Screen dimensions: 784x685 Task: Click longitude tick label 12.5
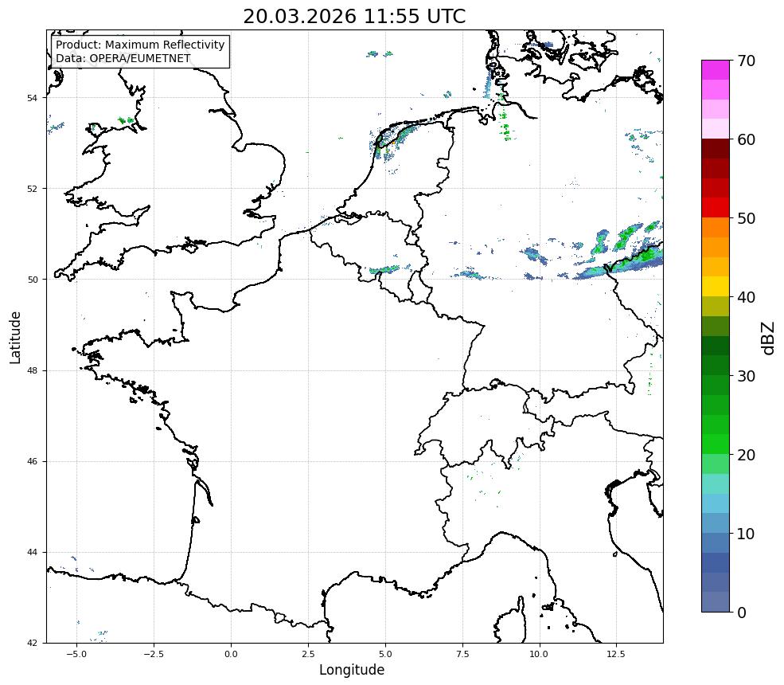[616, 654]
